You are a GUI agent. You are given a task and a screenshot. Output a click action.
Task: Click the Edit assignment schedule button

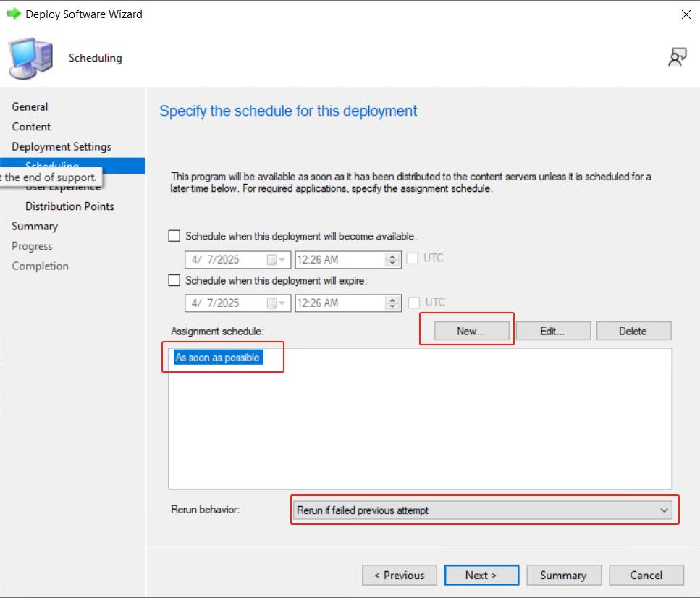click(552, 331)
